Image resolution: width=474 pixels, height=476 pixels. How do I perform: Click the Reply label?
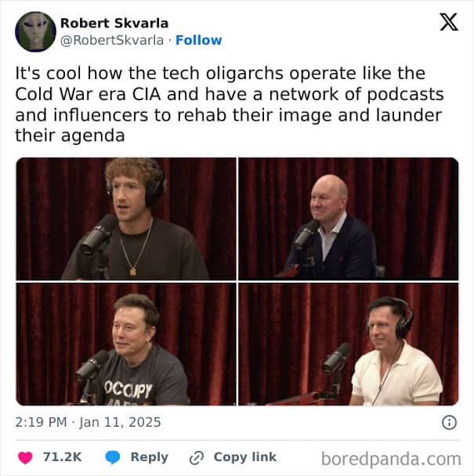[x=149, y=457]
